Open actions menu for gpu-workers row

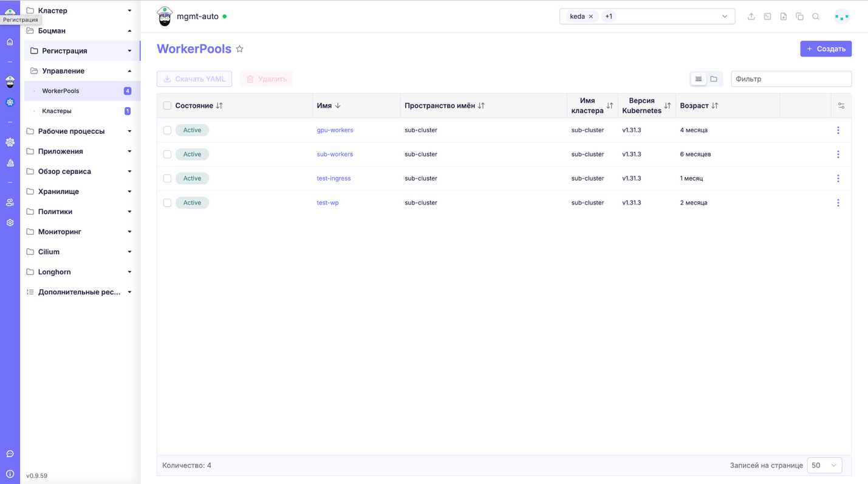click(x=838, y=130)
